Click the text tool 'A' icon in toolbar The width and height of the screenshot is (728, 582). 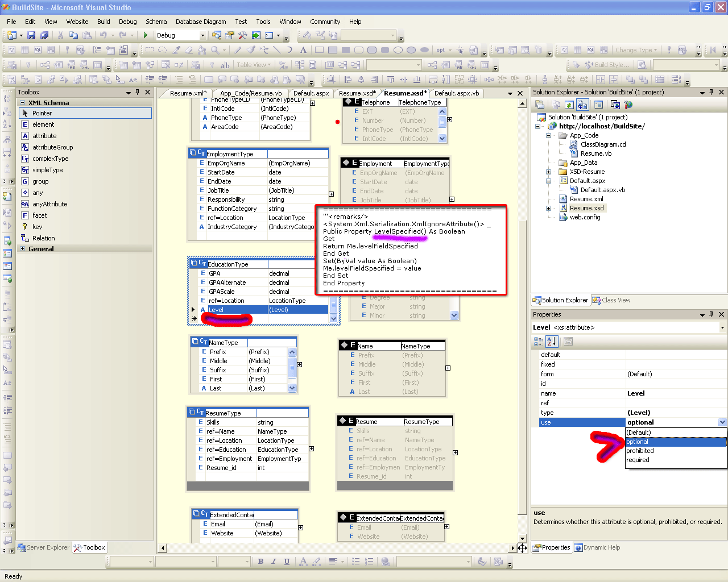(303, 50)
